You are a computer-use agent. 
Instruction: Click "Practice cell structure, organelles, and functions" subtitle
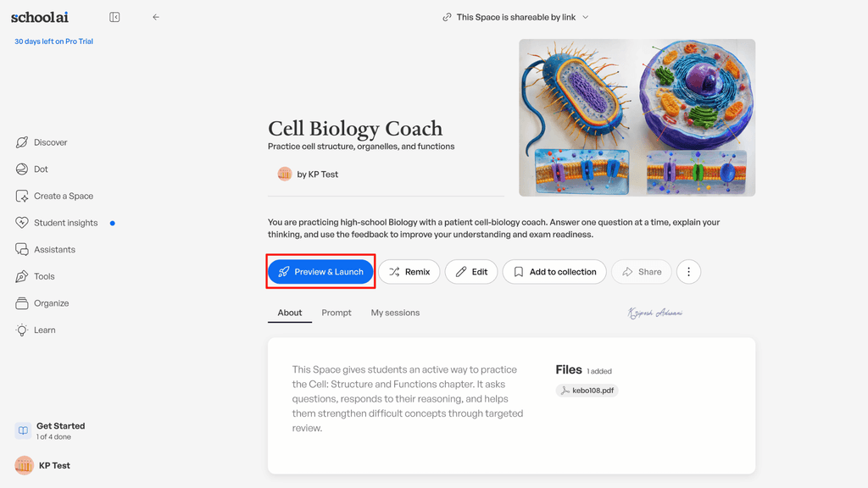361,147
